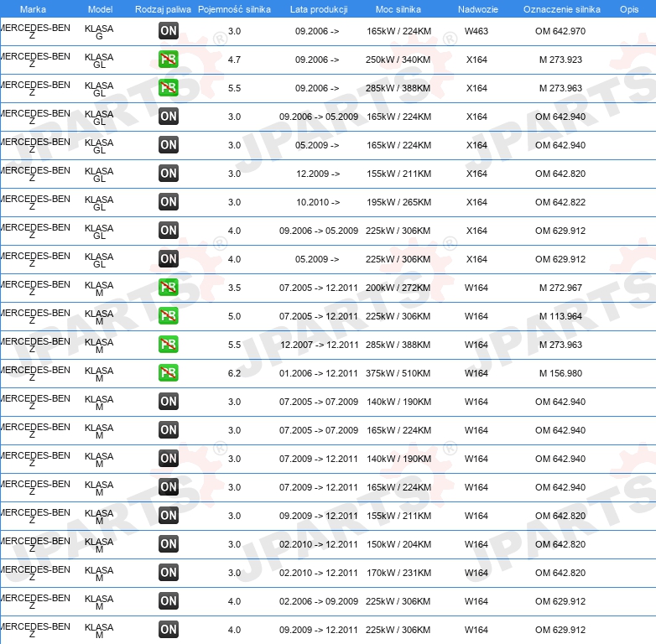Screen dimensions: 656x644
Task: Click the ON icon in the 170kW / 231KM row
Action: tap(169, 573)
